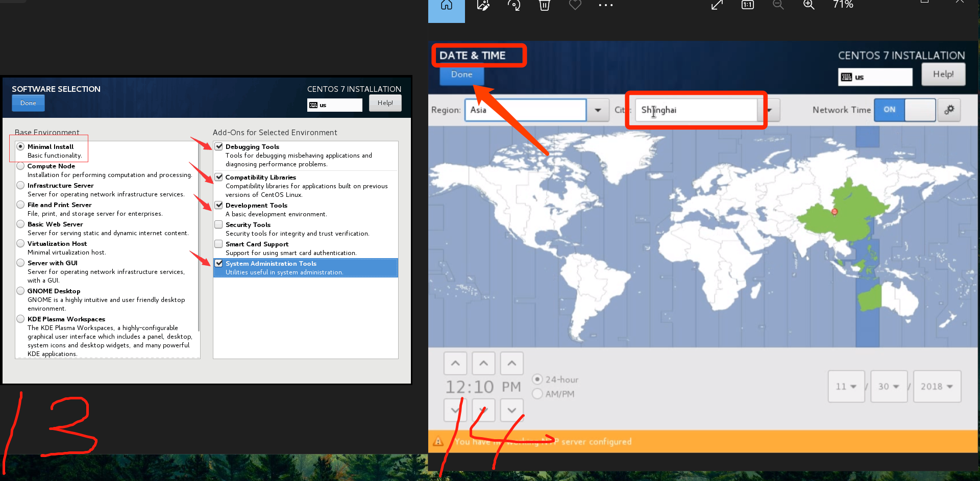Switch the Network Time toggle off
Screen dimensions: 980x481
905,110
